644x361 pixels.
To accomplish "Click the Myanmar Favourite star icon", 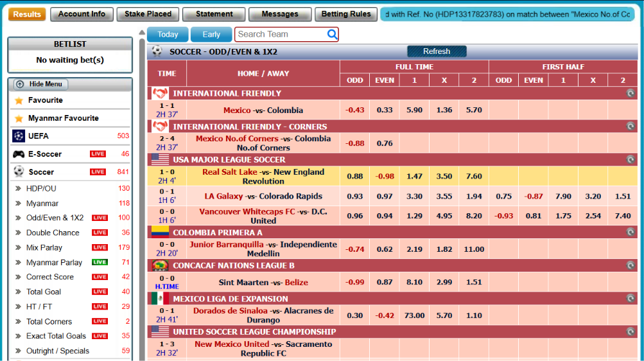I will click(x=19, y=119).
